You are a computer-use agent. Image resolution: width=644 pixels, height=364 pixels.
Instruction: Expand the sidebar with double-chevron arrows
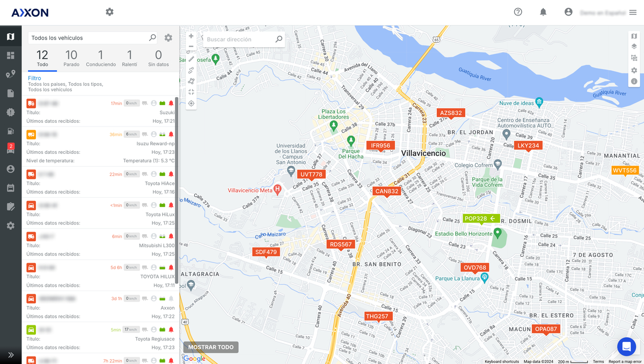pos(11,354)
